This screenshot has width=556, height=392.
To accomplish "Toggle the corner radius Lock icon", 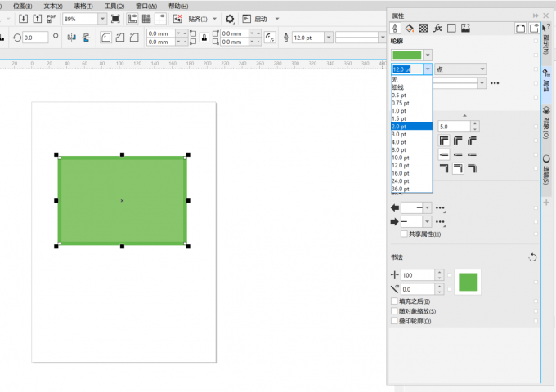I will point(204,38).
